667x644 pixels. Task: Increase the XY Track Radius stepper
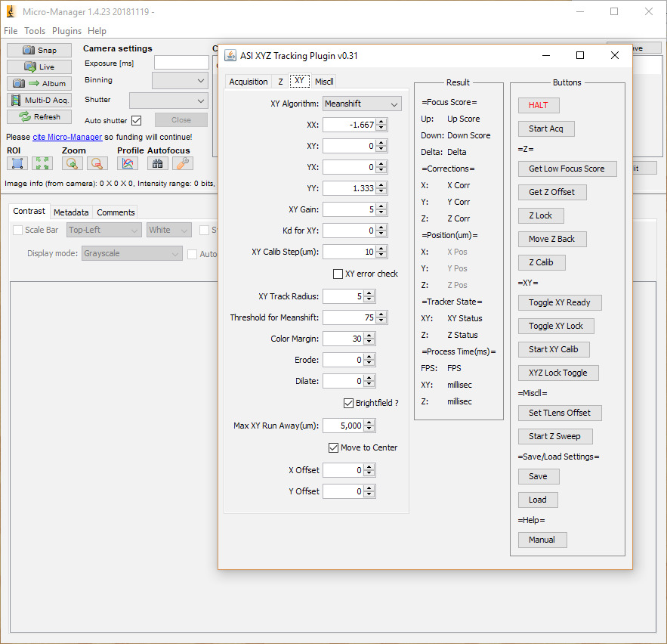(x=369, y=293)
